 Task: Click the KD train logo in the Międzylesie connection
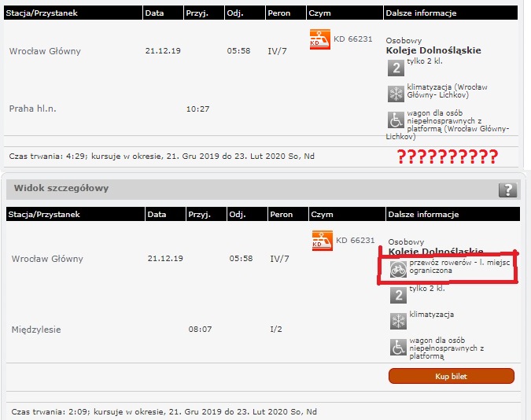[x=323, y=241]
